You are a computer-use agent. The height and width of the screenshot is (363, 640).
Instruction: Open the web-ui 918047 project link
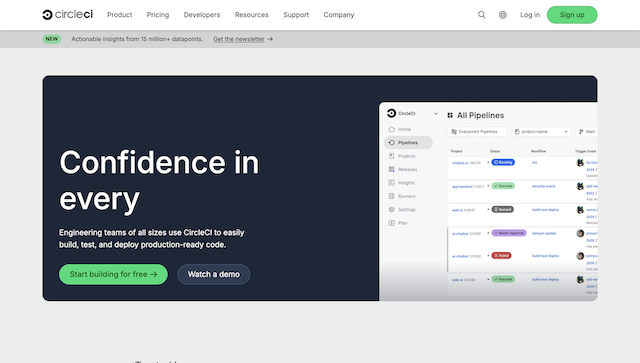coord(457,210)
